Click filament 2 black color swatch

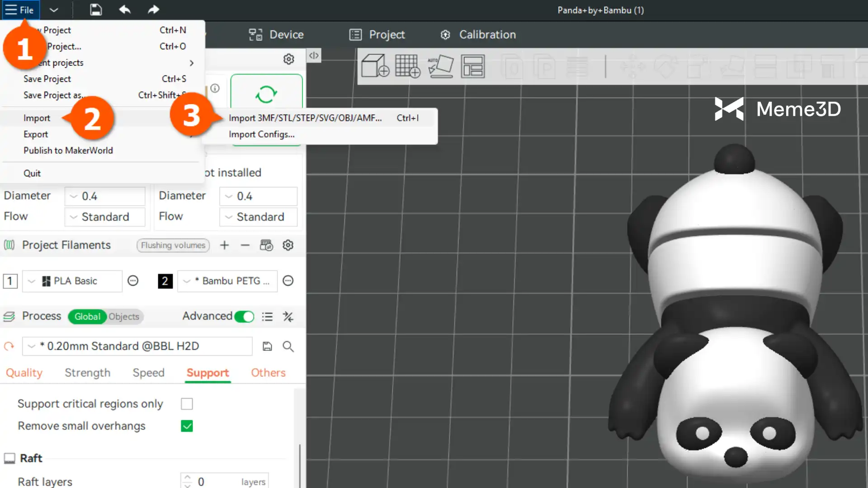coord(165,281)
